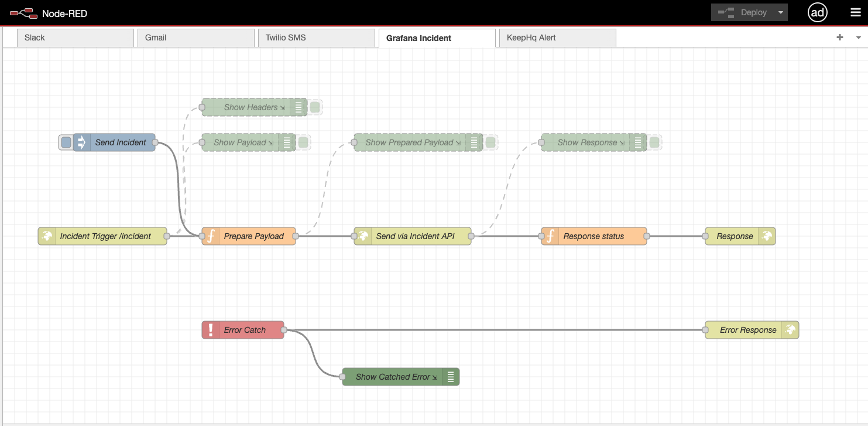Toggle the Show Response debug output

click(654, 142)
